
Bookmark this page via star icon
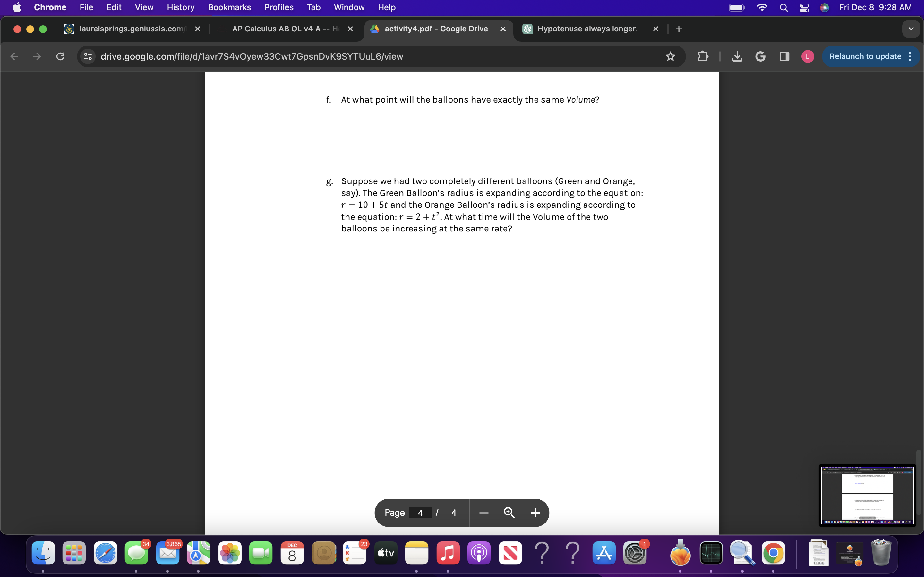pyautogui.click(x=671, y=56)
